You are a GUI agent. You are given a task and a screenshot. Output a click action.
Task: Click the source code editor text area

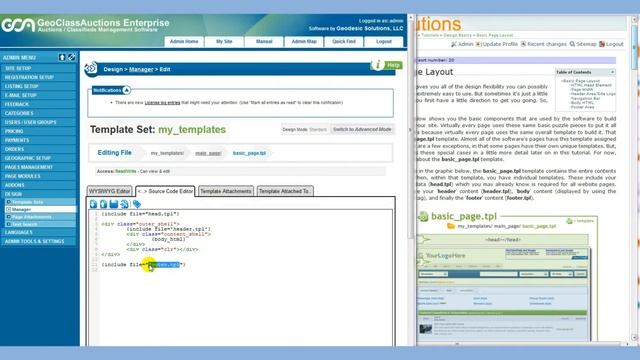pos(240,278)
